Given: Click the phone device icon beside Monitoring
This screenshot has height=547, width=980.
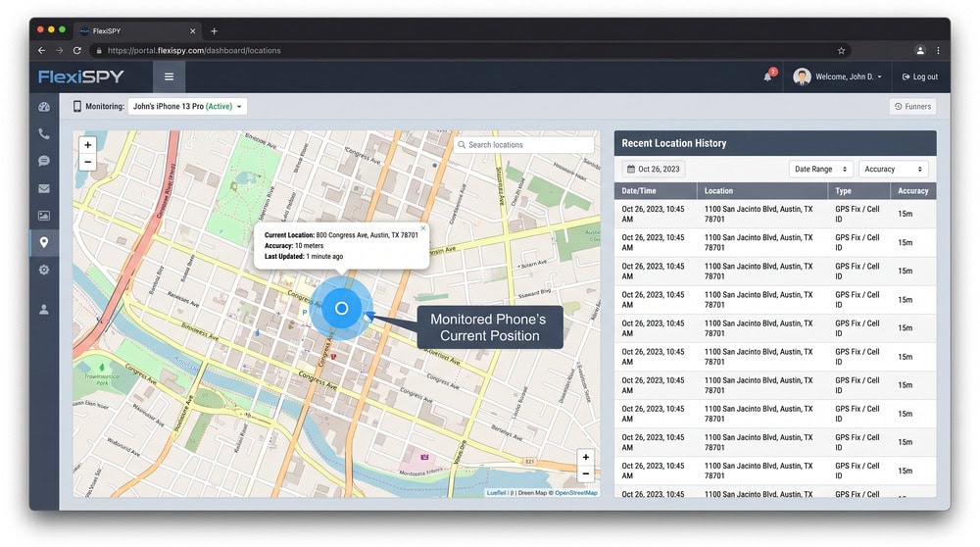Looking at the screenshot, I should point(76,106).
